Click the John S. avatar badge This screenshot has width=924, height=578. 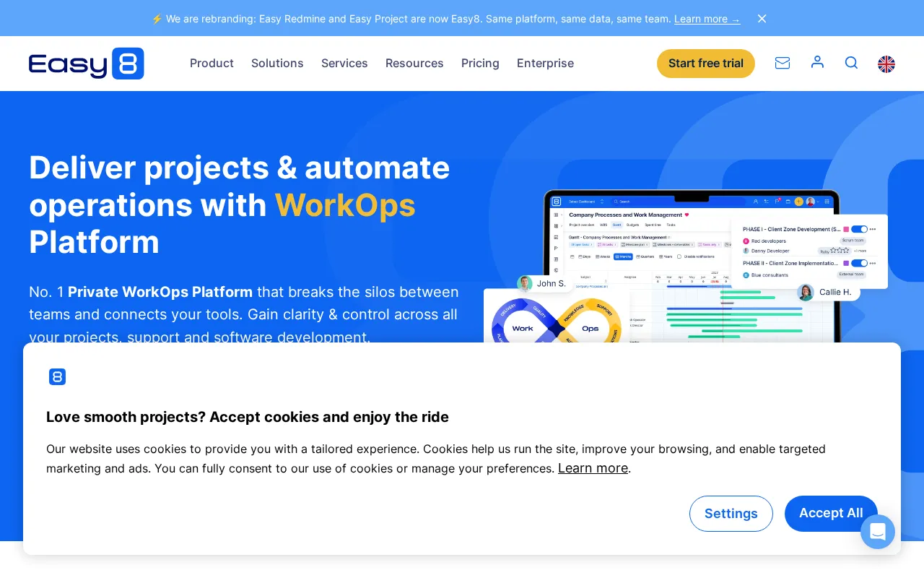pos(544,283)
